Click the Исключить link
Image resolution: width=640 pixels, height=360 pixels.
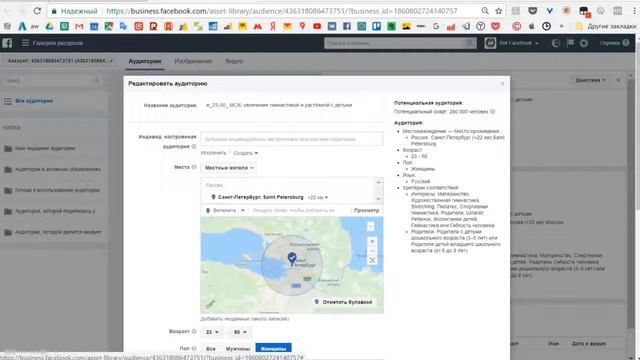213,153
